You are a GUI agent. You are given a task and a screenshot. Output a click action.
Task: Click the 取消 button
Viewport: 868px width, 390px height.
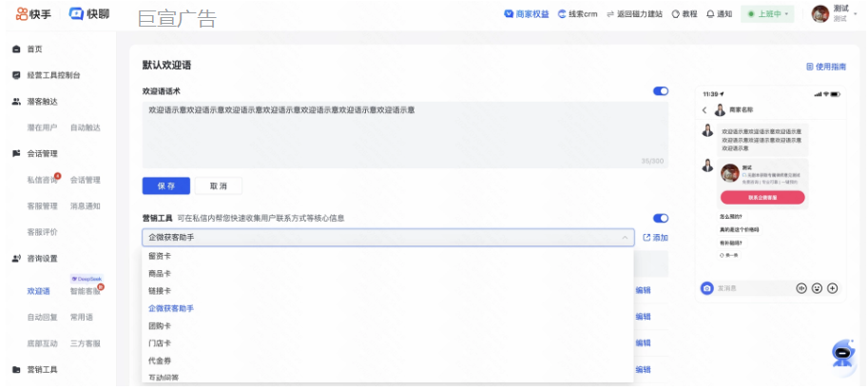218,186
